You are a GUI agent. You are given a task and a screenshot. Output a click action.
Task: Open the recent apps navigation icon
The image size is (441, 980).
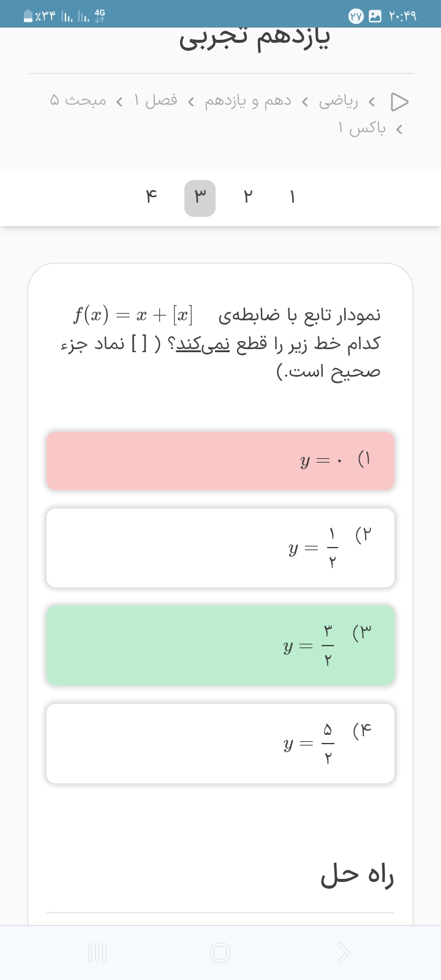97,952
